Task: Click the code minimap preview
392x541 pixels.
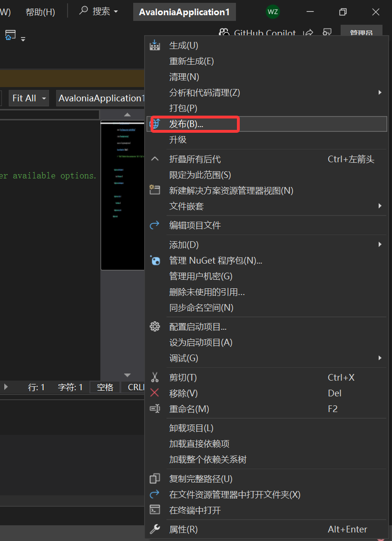Action: click(123, 195)
